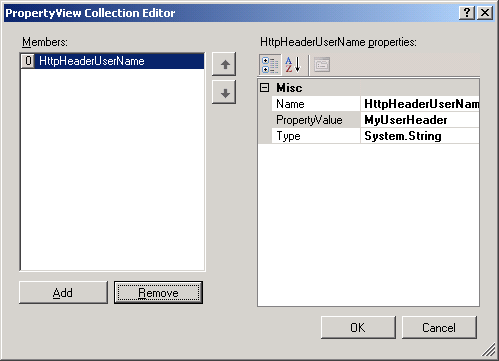The image size is (499, 361).
Task: Edit the Name value HttpHeaderUserName
Action: click(420, 104)
